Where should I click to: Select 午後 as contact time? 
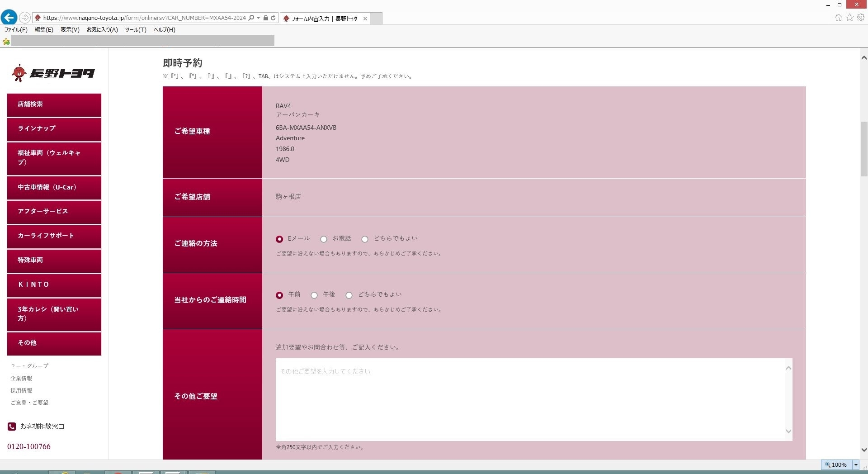click(x=314, y=295)
